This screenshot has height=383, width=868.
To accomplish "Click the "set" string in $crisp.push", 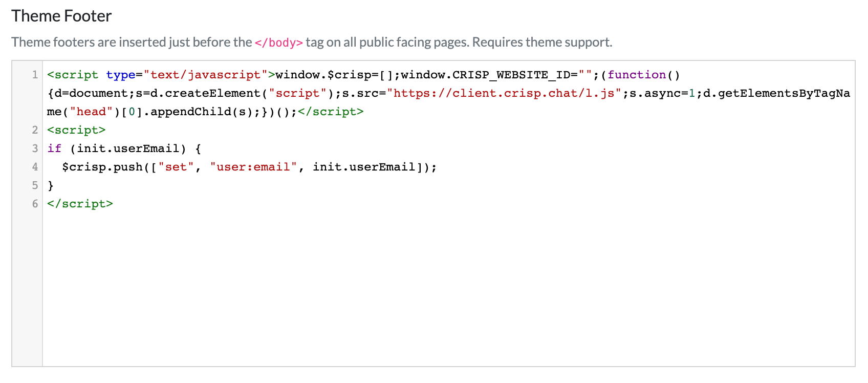I will [x=176, y=167].
